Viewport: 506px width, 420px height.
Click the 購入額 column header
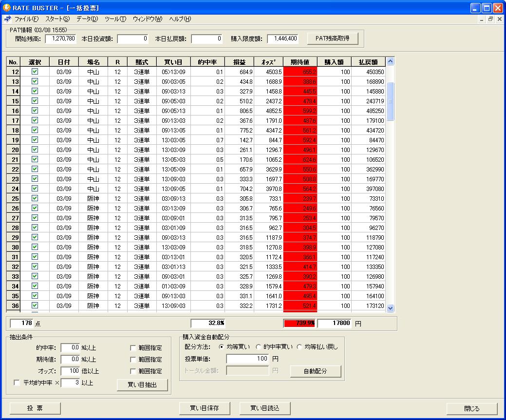[334, 62]
